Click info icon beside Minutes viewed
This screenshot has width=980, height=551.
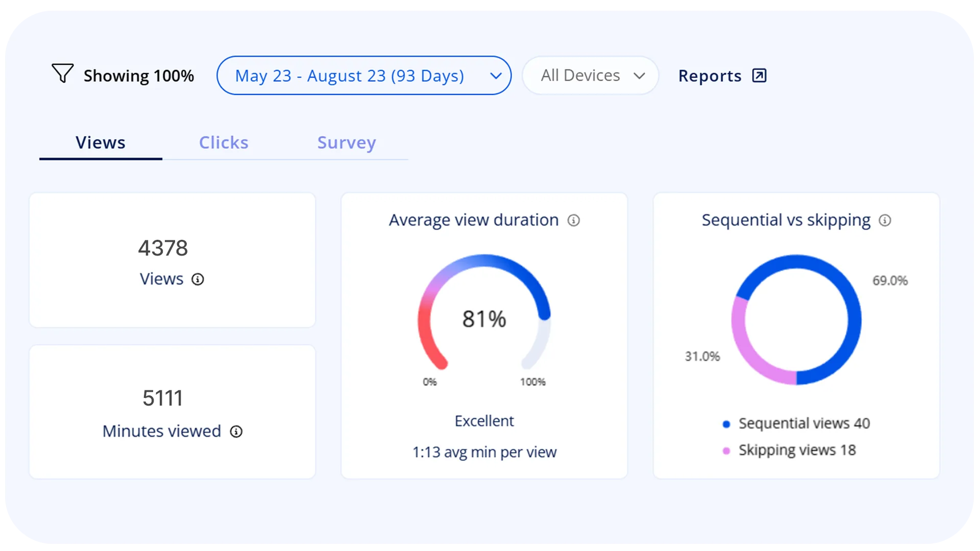click(x=236, y=432)
